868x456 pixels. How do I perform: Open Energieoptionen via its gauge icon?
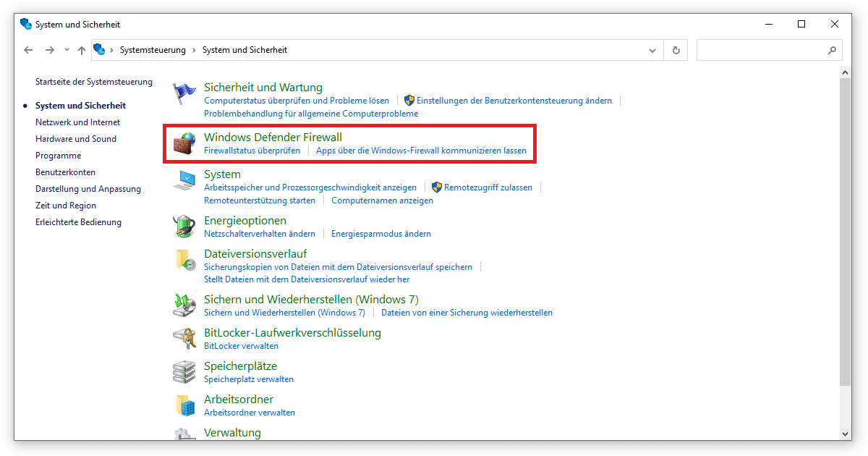(185, 227)
